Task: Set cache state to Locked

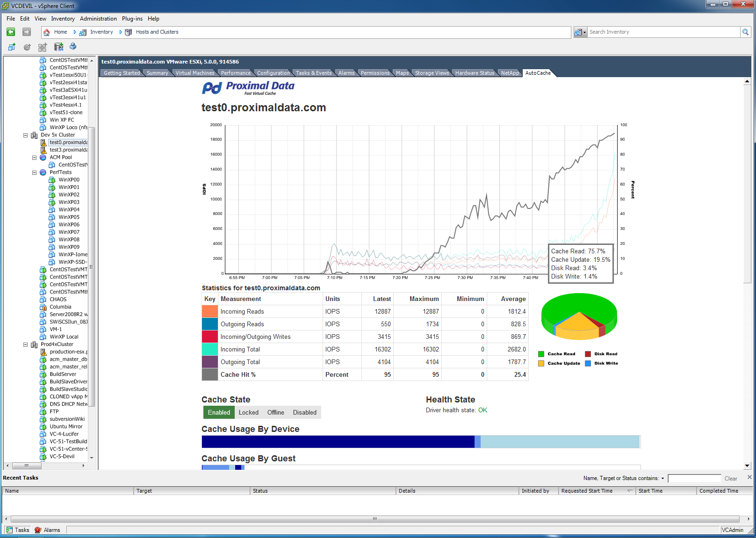Action: click(248, 412)
